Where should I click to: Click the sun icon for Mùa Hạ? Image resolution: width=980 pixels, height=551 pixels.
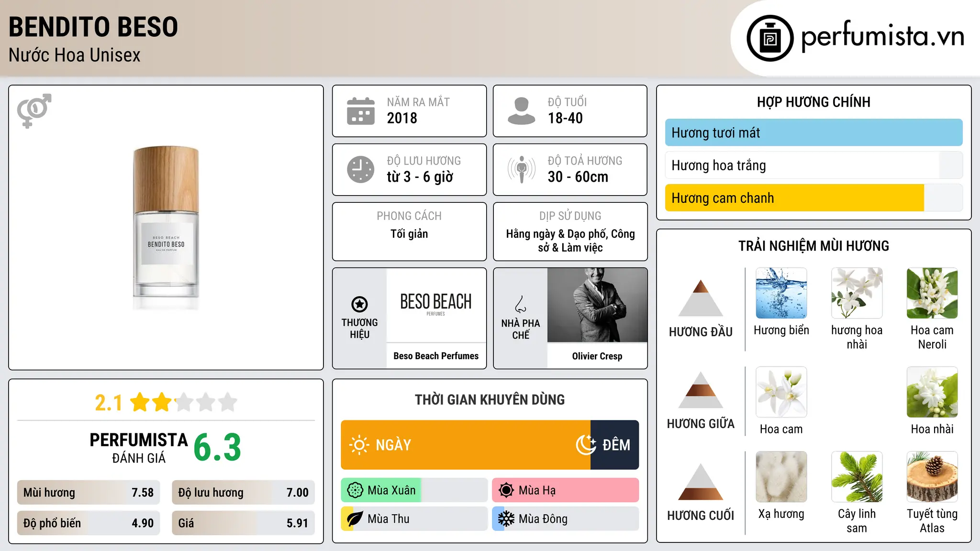(506, 490)
